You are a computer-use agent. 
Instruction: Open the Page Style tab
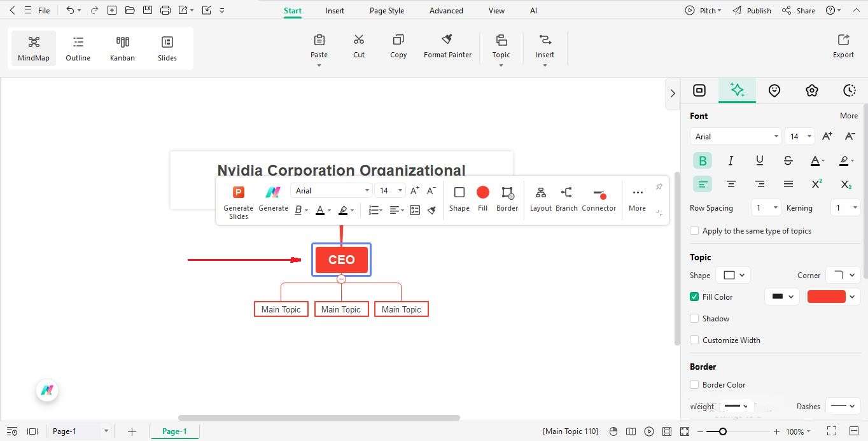(x=387, y=11)
